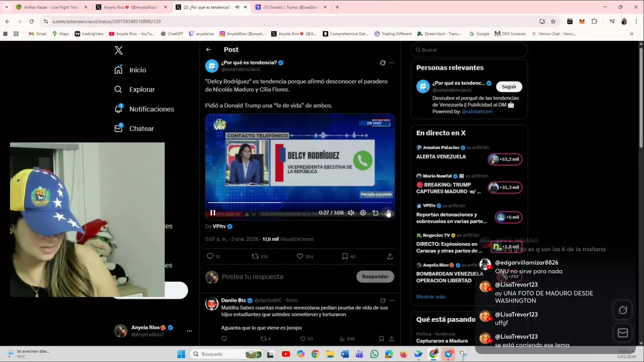Open the floating Grok button
Viewport: 644px width, 362px height.
[623, 310]
